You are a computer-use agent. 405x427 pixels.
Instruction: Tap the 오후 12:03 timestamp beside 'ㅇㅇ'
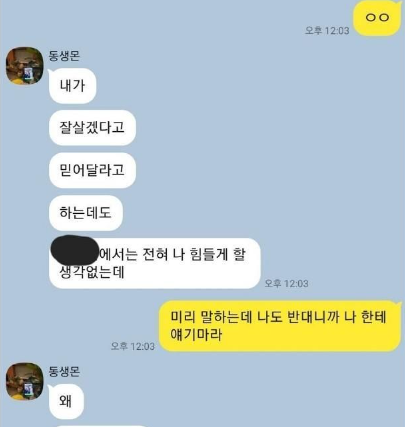(x=327, y=31)
